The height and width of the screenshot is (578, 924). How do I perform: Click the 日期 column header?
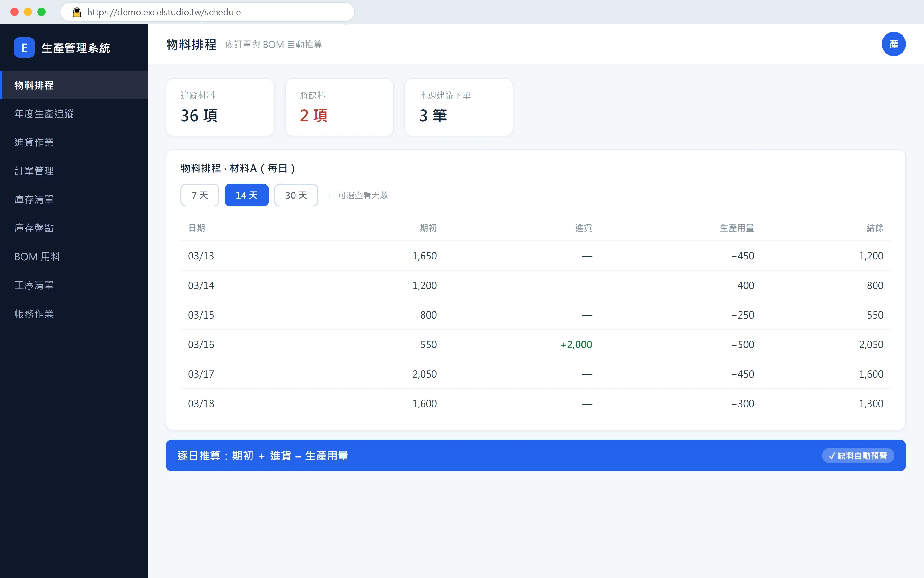[197, 228]
